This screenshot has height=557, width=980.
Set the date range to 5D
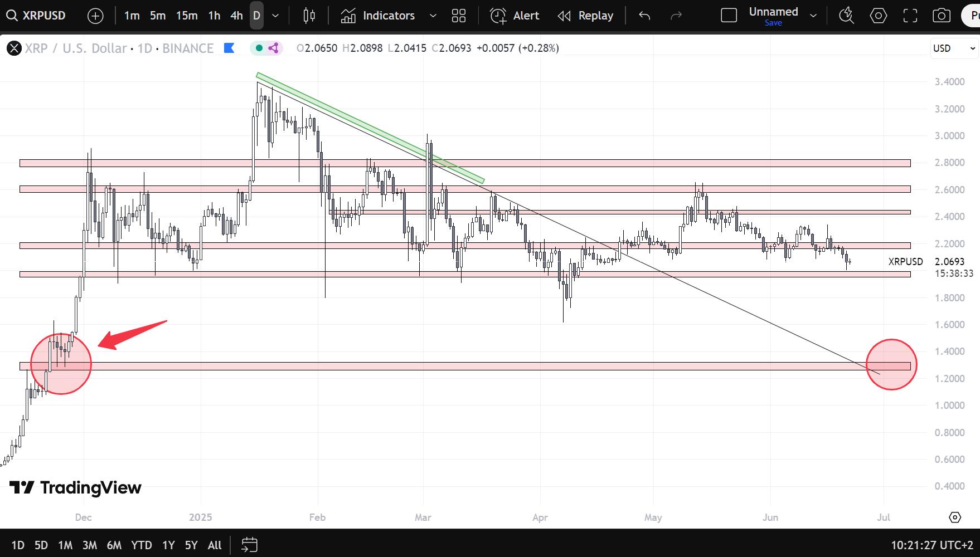[41, 545]
